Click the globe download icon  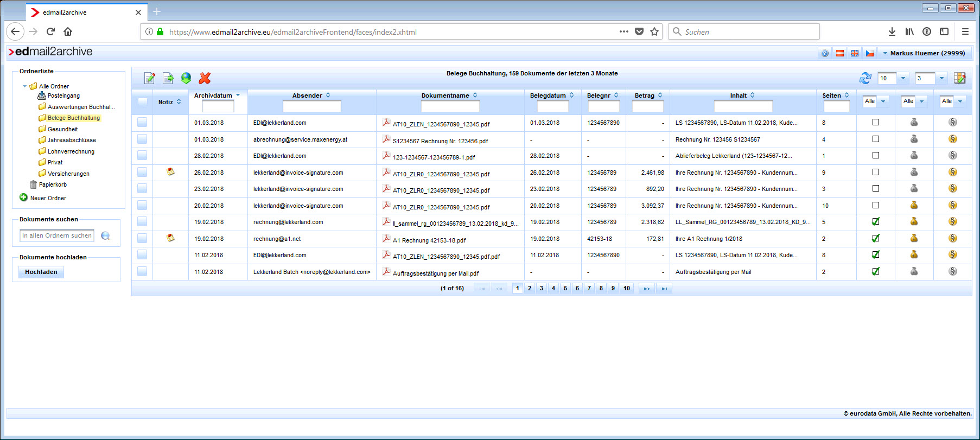point(186,78)
